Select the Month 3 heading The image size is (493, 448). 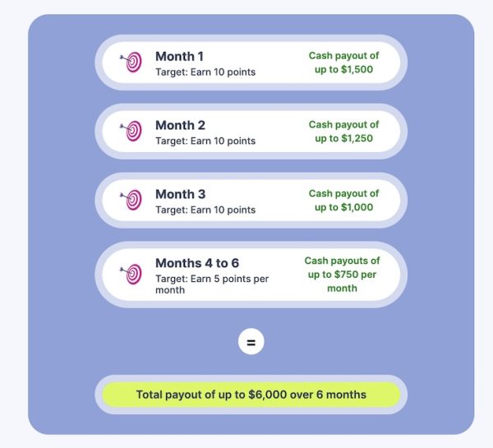[x=181, y=194]
